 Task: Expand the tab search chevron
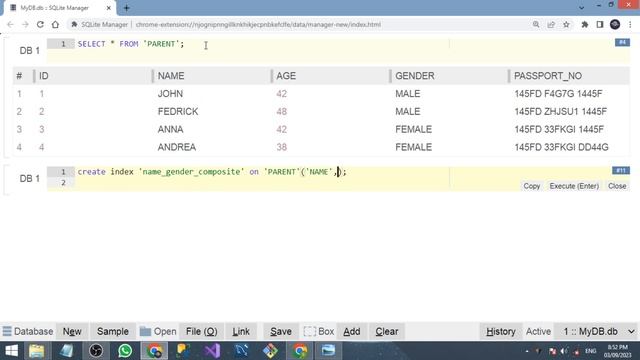[x=582, y=7]
